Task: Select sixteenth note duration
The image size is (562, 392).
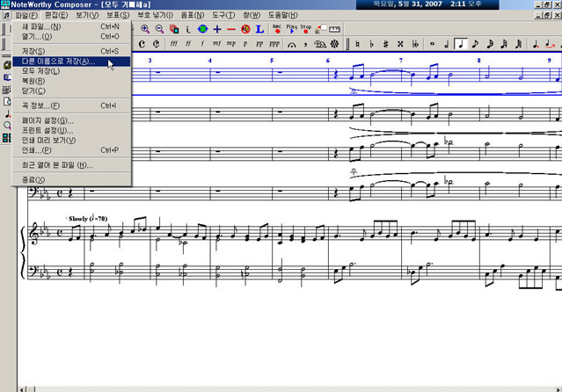Action: pos(490,44)
